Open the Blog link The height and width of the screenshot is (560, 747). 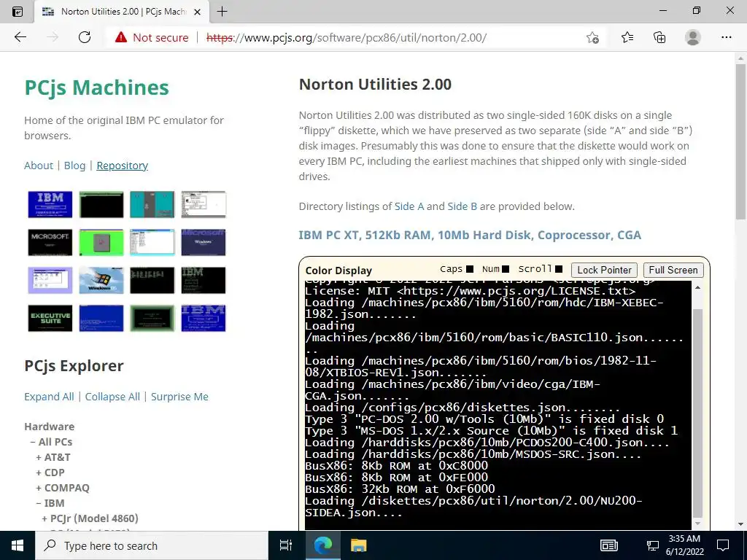tap(75, 166)
